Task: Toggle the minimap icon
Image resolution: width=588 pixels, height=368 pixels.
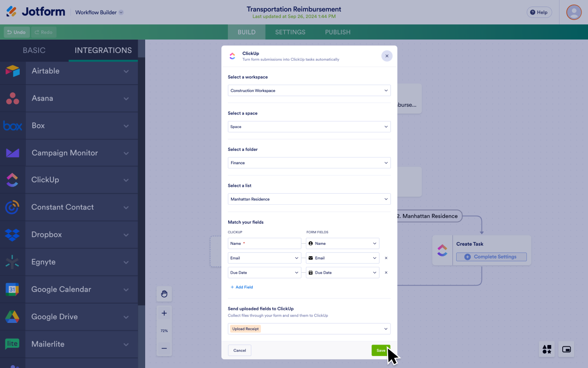Action: pos(566,349)
